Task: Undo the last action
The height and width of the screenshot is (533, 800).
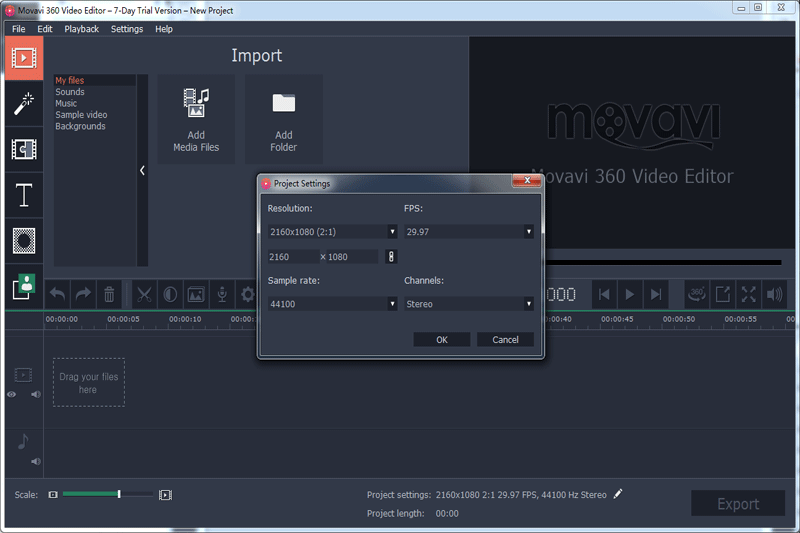Action: [58, 294]
